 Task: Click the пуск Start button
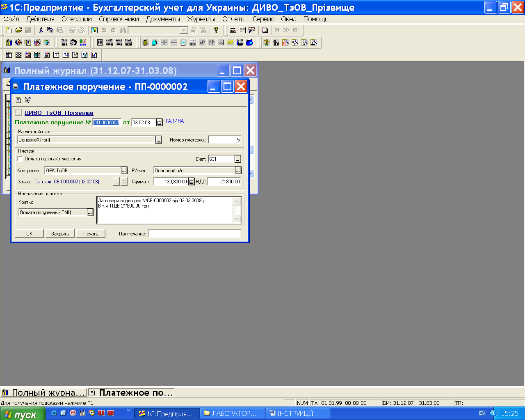tap(23, 414)
